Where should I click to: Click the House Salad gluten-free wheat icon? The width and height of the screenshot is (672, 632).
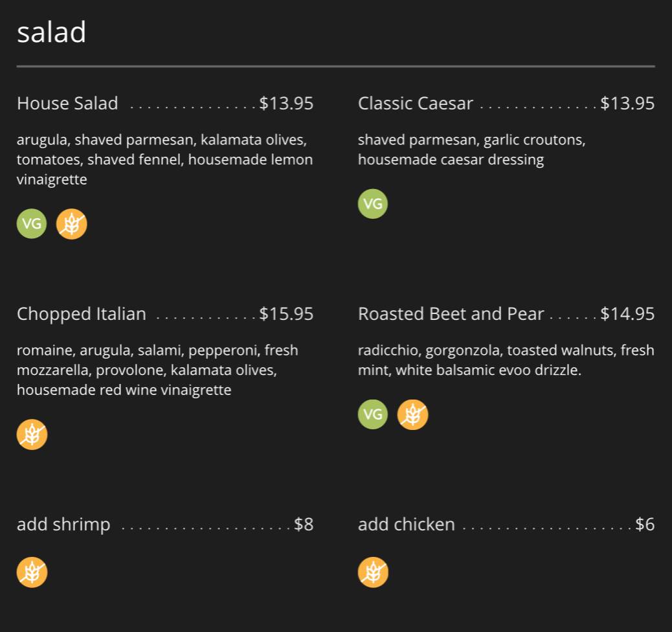(72, 224)
